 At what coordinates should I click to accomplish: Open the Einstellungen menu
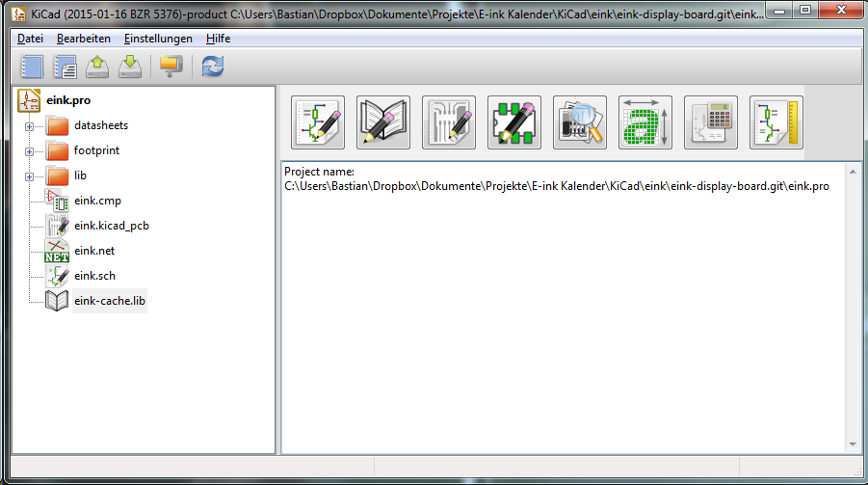pos(158,39)
